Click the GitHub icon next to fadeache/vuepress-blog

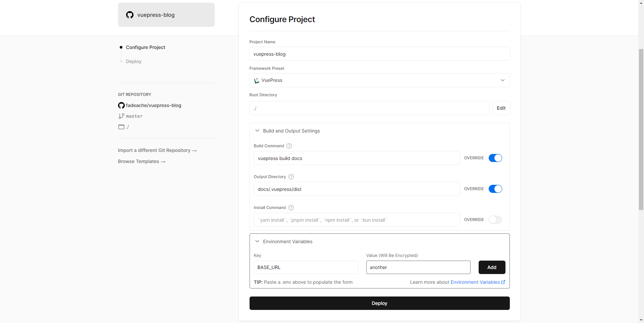pos(121,105)
